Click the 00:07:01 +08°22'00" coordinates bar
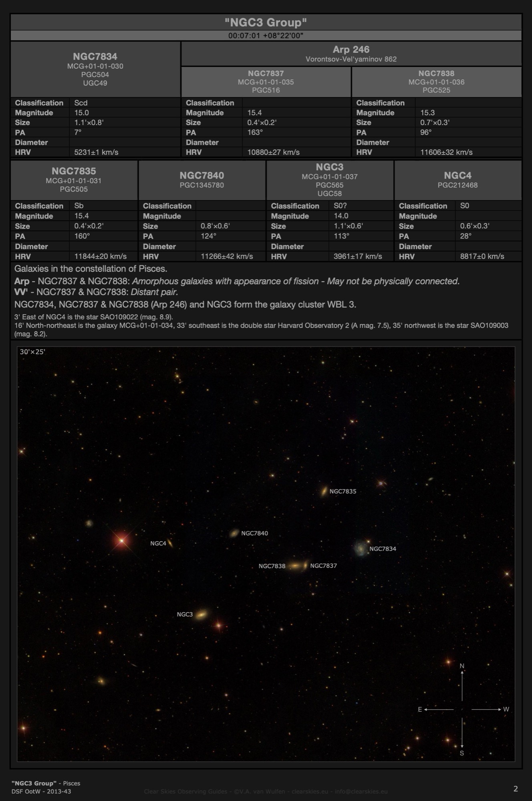 click(x=266, y=36)
